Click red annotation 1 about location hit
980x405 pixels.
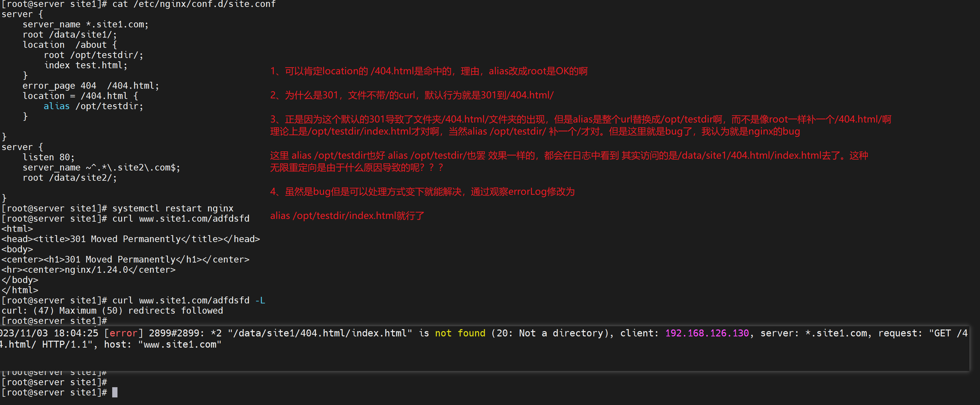tap(428, 71)
